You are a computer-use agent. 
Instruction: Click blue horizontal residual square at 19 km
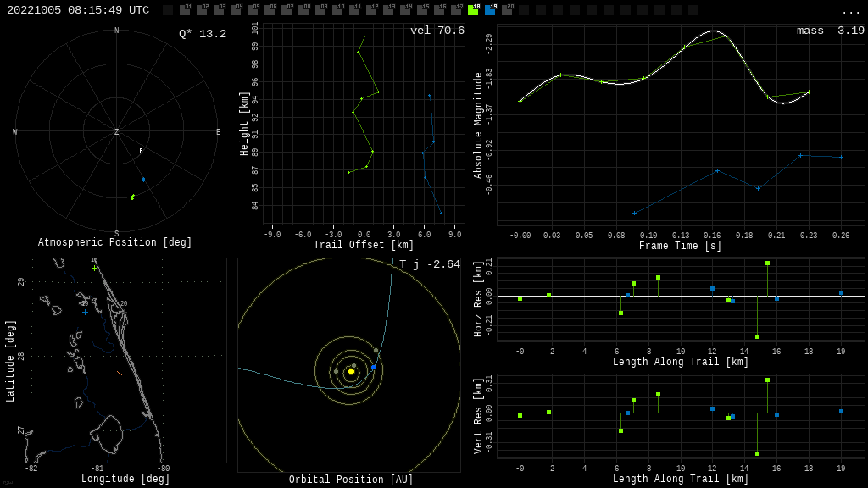click(841, 292)
